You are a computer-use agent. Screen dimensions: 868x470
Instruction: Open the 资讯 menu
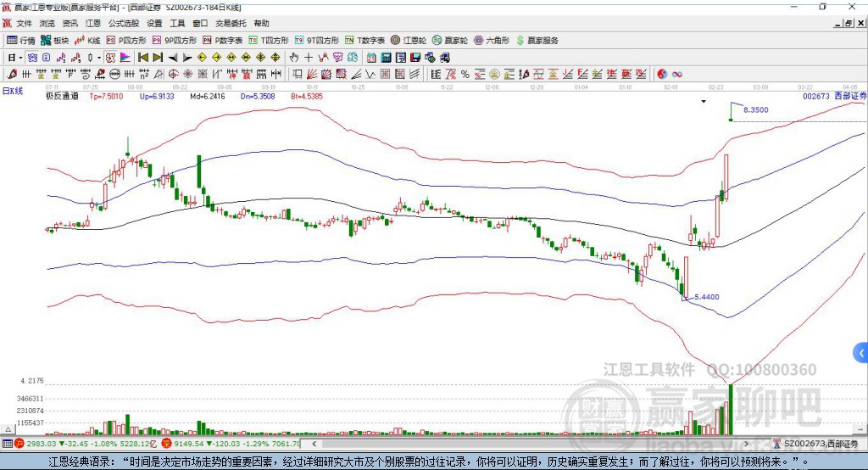pos(70,23)
